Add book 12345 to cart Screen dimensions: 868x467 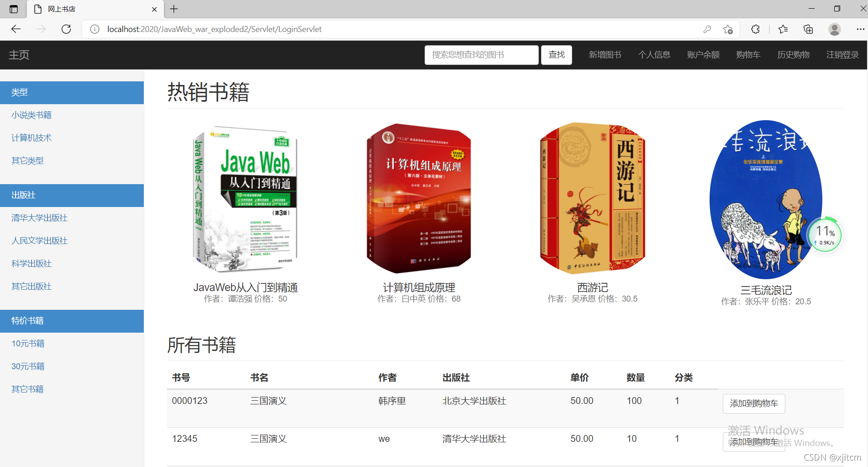point(754,442)
